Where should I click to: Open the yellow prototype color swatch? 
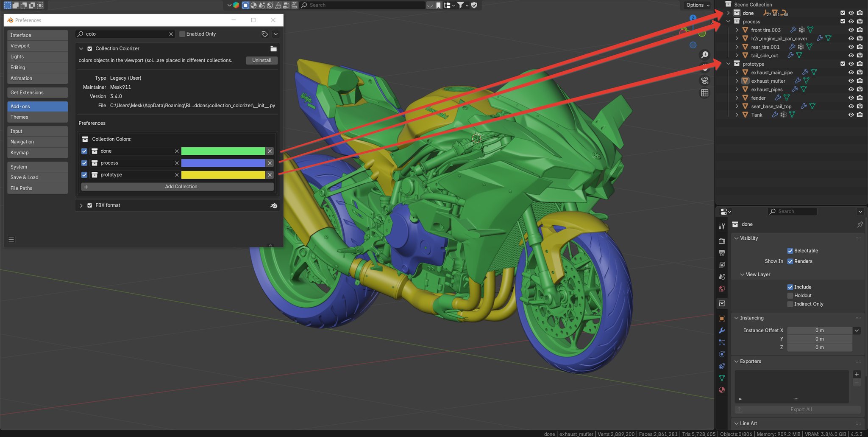click(x=223, y=175)
